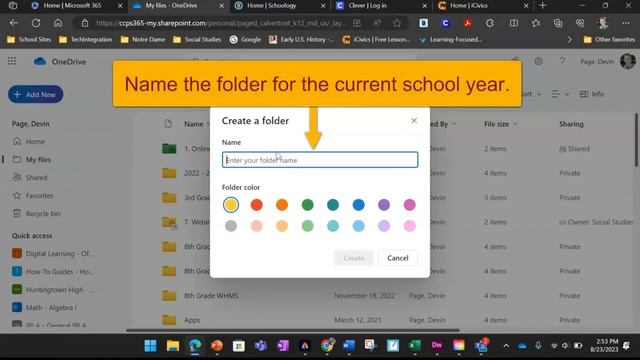Open Page, Devin account profile picture
Viewport: 640px width, 360px height.
627,61
